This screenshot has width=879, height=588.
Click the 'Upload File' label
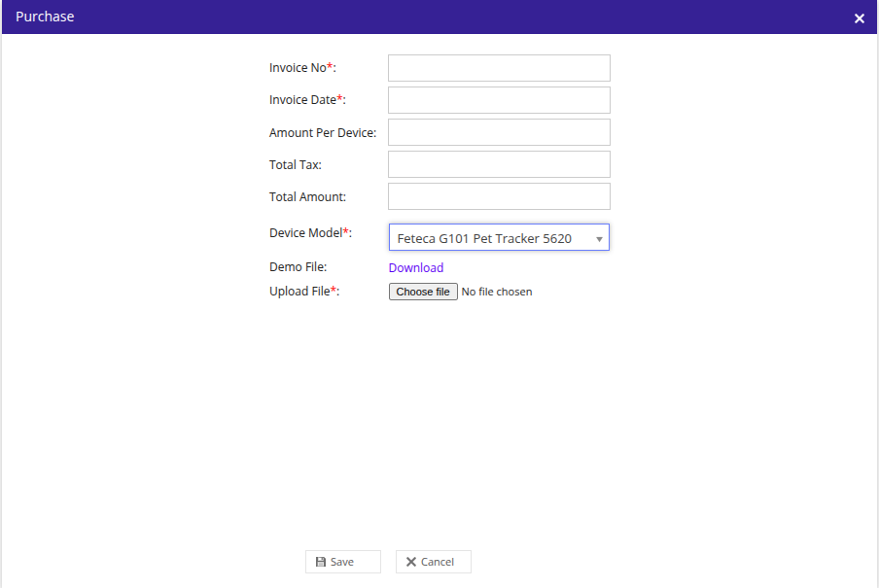point(300,292)
